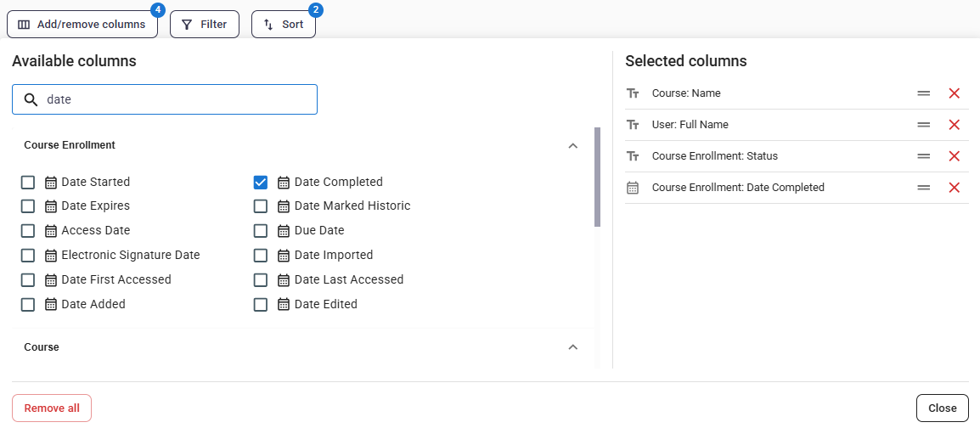The width and height of the screenshot is (980, 428).
Task: Check the Date Started checkbox
Action: [x=27, y=183]
